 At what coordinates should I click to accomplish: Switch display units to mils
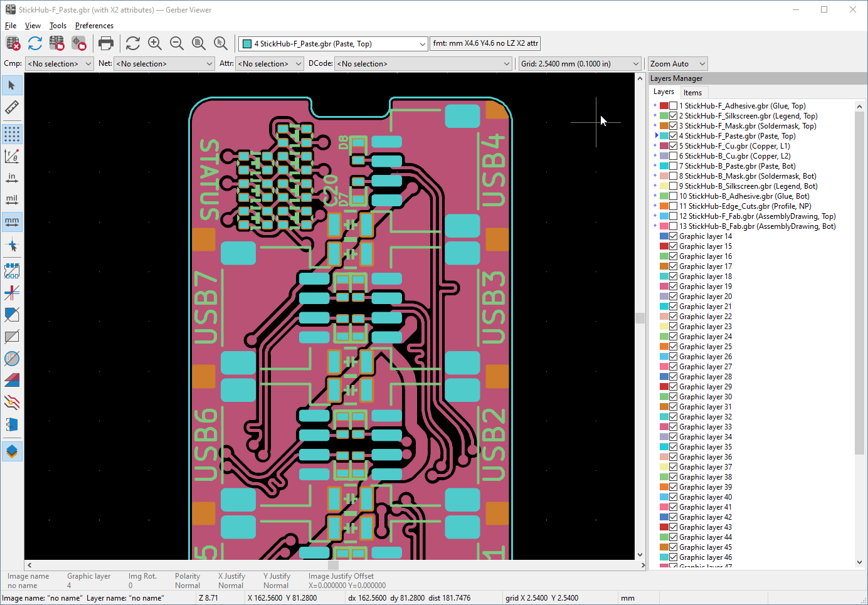12,200
